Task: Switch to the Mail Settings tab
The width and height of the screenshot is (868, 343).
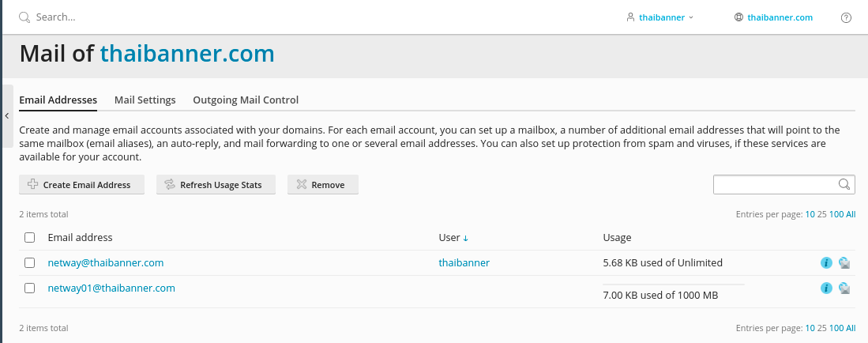Action: (x=145, y=100)
